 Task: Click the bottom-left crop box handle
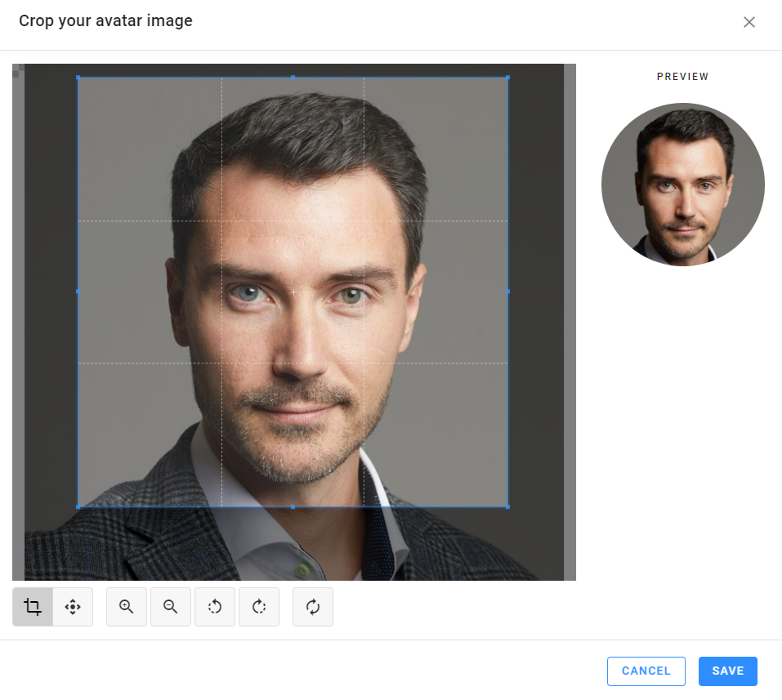coord(78,506)
